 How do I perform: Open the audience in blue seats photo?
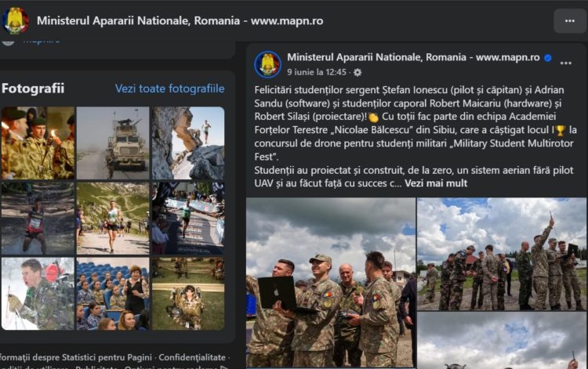(113, 294)
